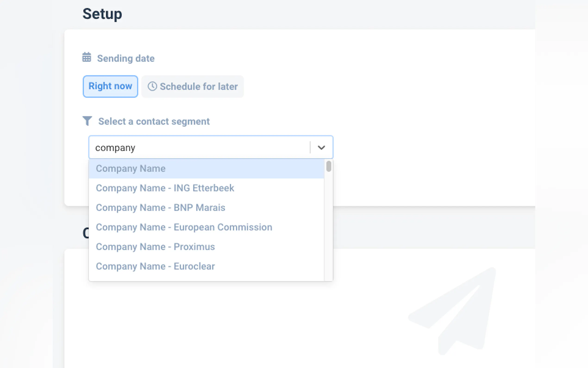Choose Company Name - Euroclear option
Screen dimensions: 588x368
(155, 266)
